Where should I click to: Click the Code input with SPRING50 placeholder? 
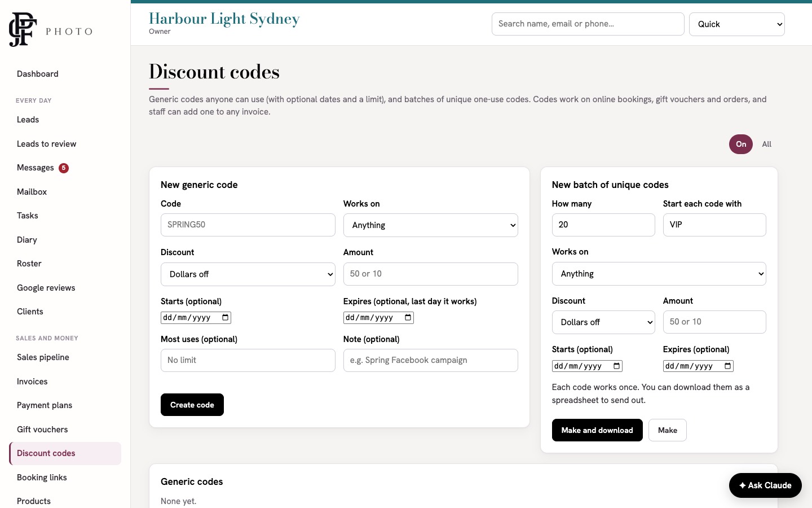click(x=248, y=225)
